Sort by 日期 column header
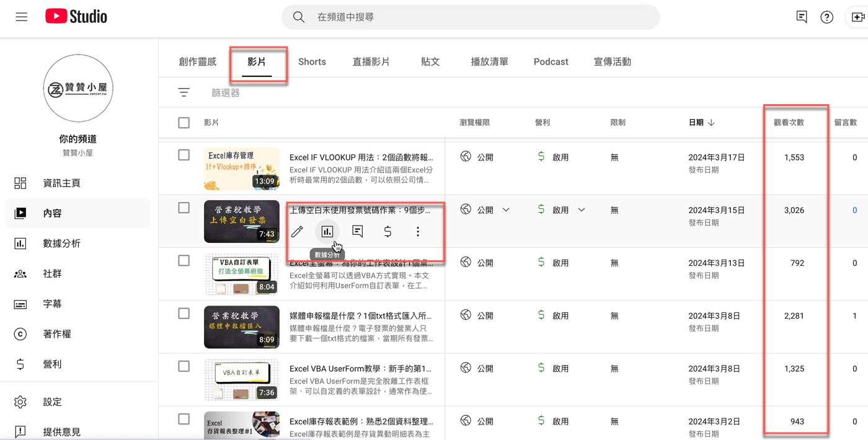868x440 pixels. (702, 123)
